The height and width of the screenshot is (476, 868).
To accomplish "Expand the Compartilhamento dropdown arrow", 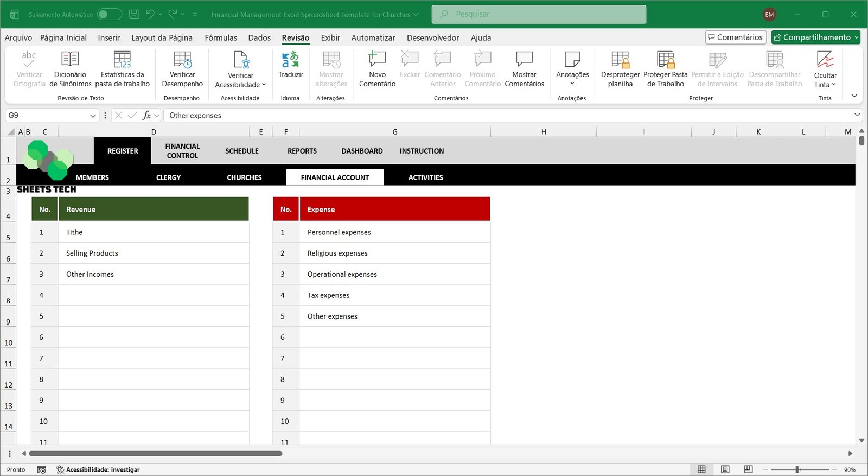I will (x=856, y=37).
